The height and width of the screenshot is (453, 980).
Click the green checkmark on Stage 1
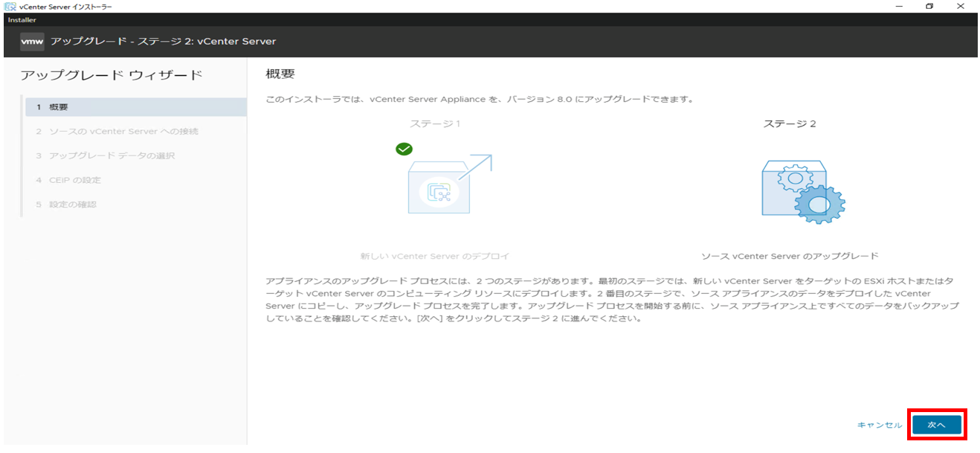(404, 149)
